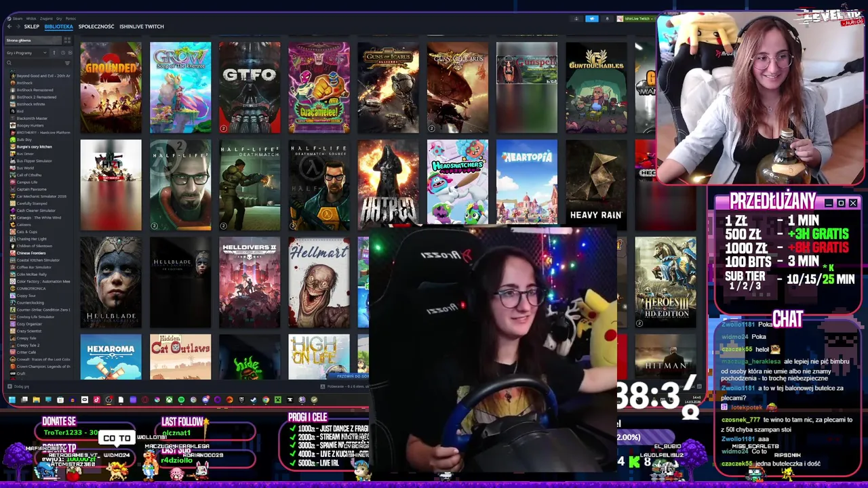The image size is (868, 488).
Task: Open IshinLive Twitch account dropdown
Action: pos(635,18)
